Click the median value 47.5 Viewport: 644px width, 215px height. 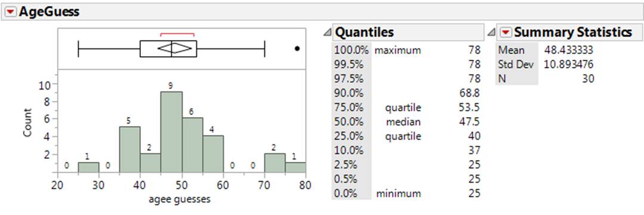click(x=469, y=122)
